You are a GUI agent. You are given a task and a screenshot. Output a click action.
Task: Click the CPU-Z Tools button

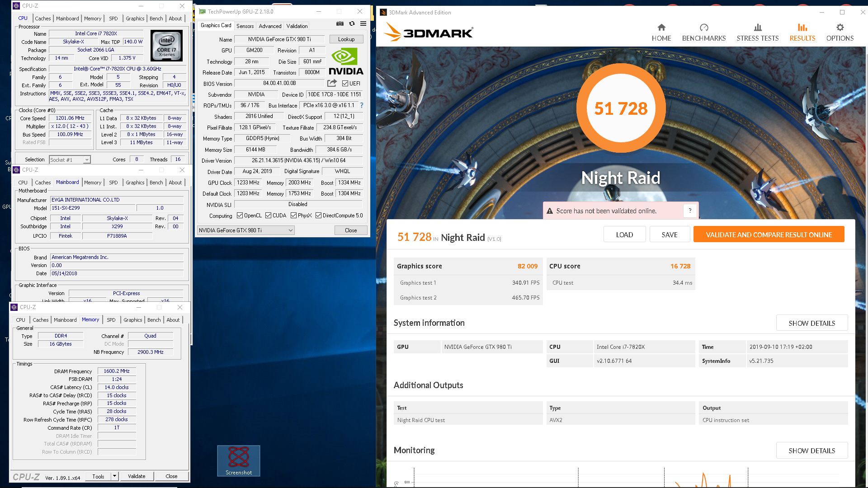pyautogui.click(x=98, y=476)
